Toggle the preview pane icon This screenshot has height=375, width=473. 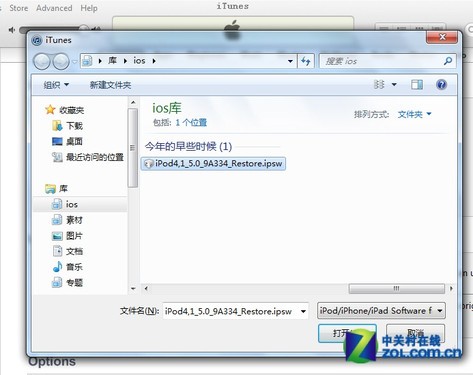coord(417,85)
